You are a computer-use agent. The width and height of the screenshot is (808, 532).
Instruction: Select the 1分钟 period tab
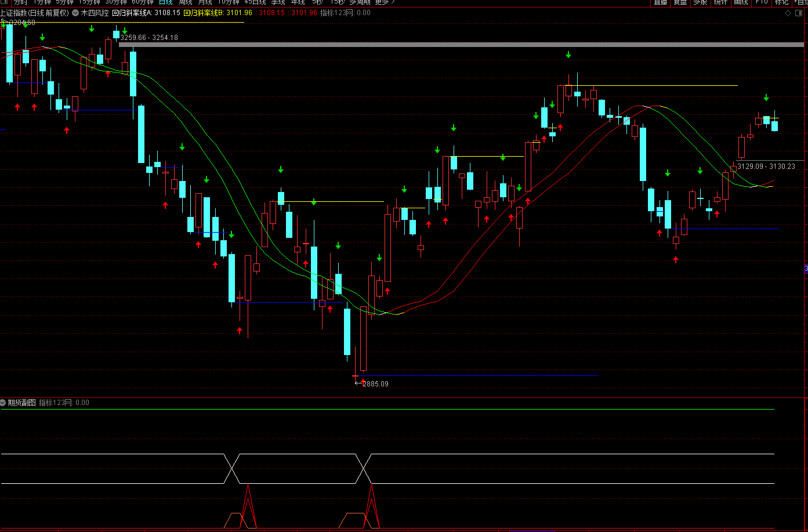(x=42, y=2)
